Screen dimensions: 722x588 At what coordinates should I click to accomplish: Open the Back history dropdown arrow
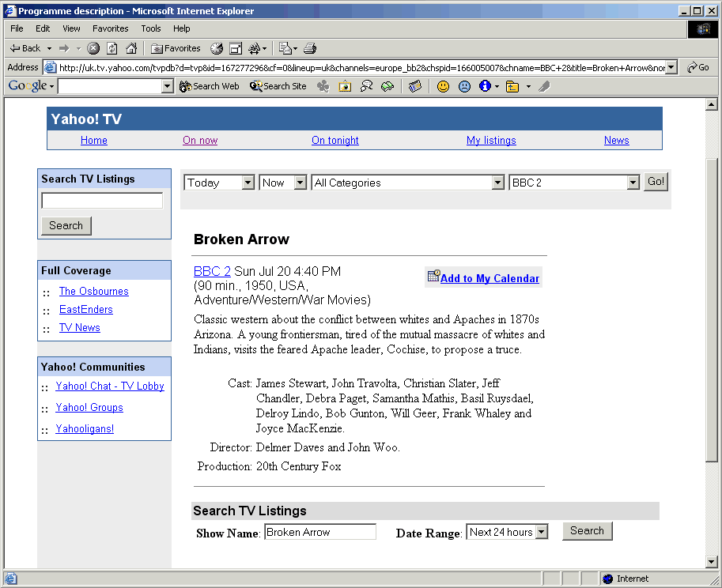coord(49,48)
